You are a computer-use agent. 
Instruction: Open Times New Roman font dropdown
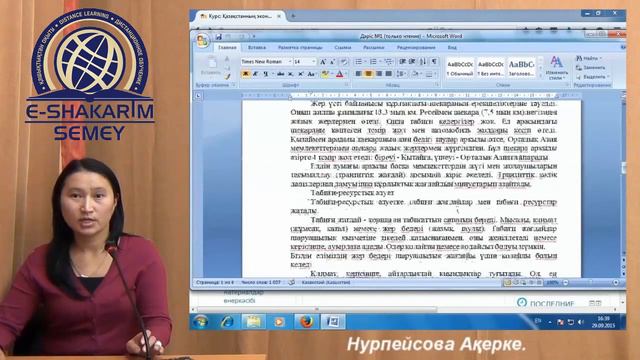point(290,62)
